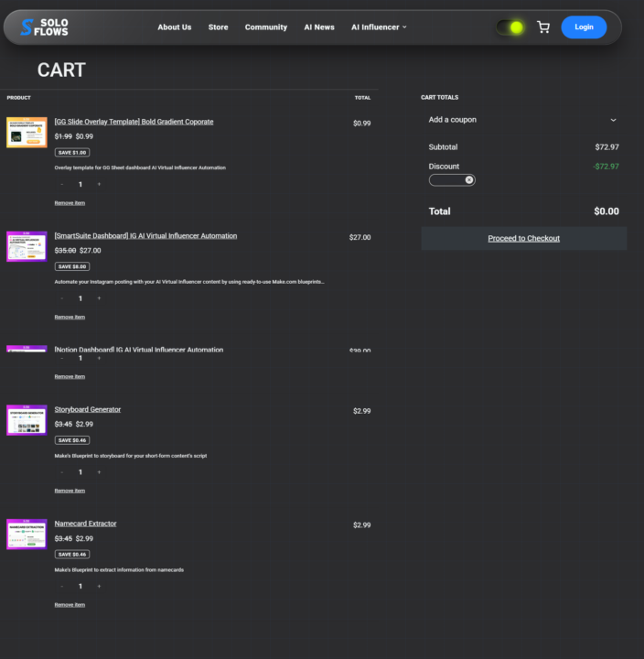Open SmartSuite Dashboard product link
Screen dimensions: 644x659
[x=145, y=236]
